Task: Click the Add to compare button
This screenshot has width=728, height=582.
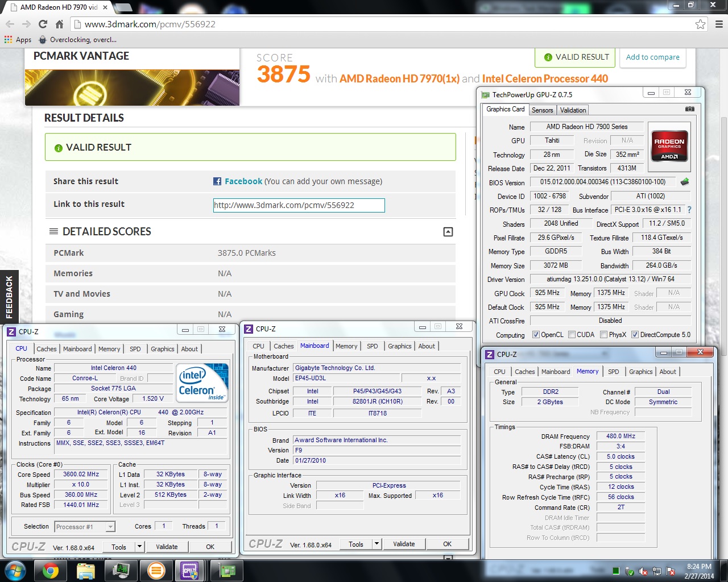Action: tap(653, 57)
